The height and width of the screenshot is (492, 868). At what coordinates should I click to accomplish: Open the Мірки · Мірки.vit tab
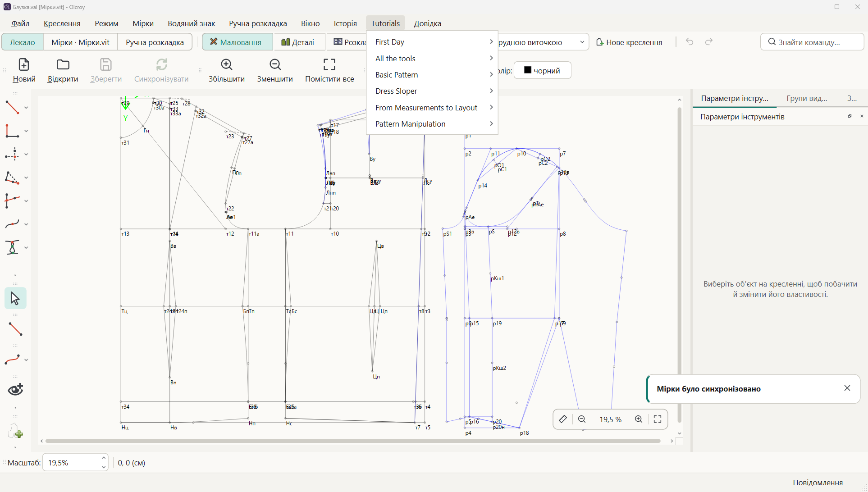(x=80, y=42)
